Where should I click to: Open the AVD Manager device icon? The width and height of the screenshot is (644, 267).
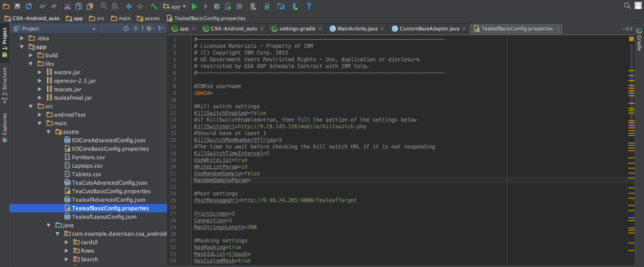253,6
